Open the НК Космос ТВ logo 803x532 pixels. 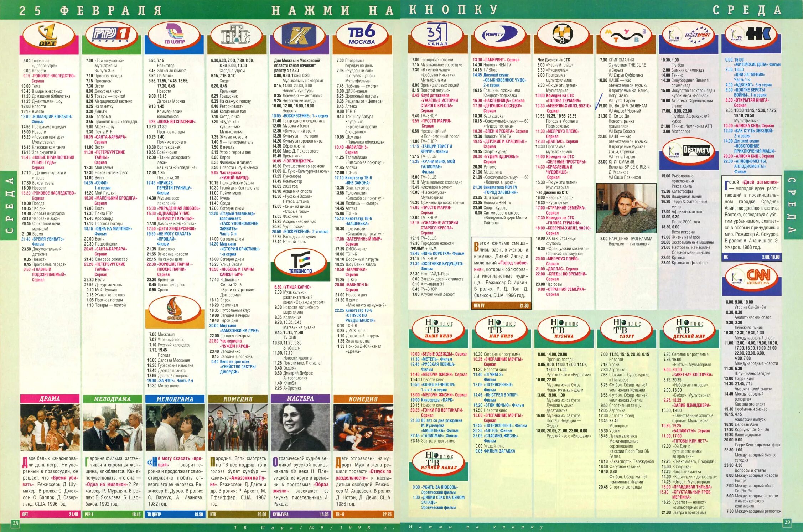751,36
